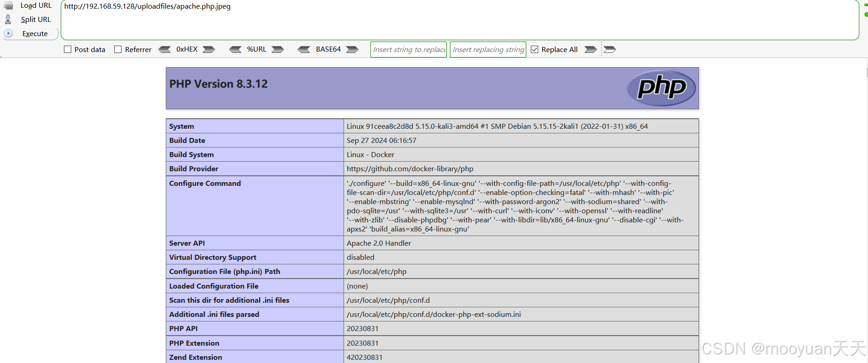Click left arrow before 0xHEX to decode
This screenshot has width=868, height=363.
tap(164, 49)
